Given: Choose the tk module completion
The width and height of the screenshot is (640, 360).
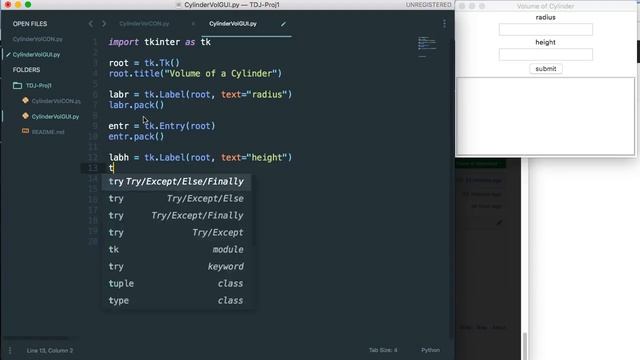Looking at the screenshot, I should 176,249.
